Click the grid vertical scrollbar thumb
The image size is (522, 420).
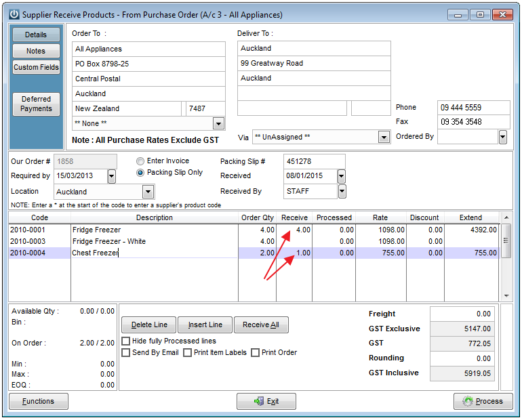point(506,240)
